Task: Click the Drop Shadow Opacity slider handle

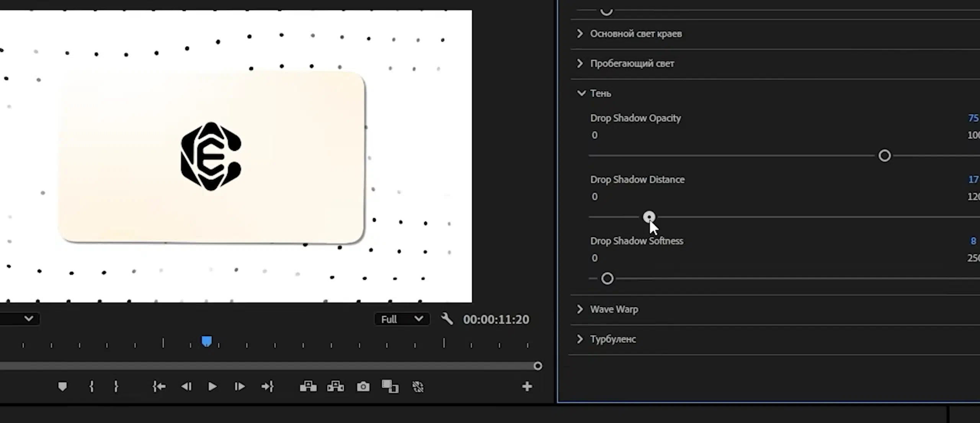Action: [884, 156]
